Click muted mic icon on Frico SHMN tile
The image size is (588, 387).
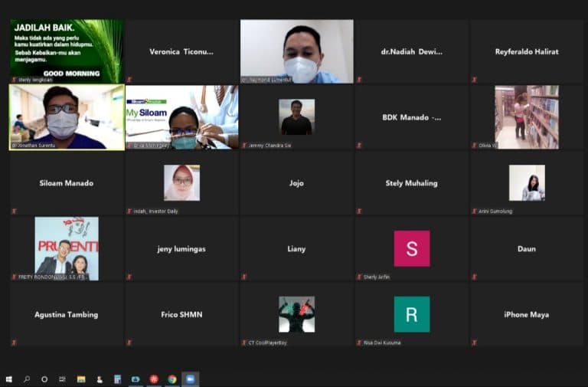[129, 343]
